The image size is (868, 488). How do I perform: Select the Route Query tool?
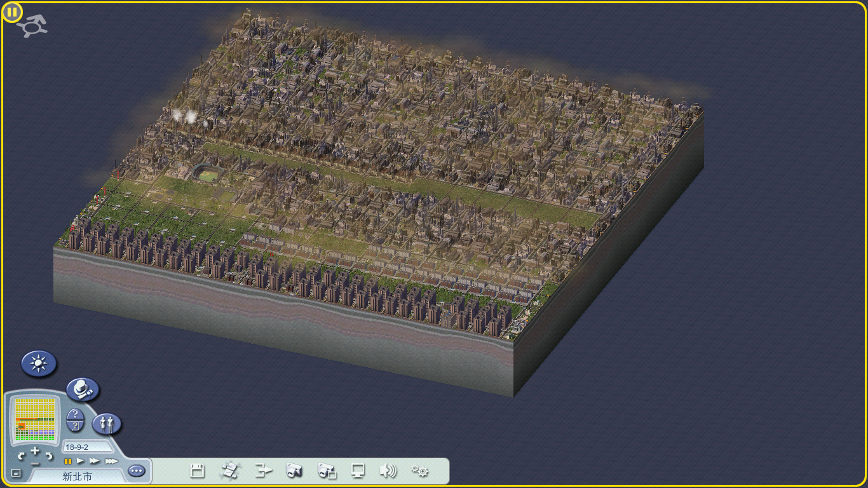[76, 427]
